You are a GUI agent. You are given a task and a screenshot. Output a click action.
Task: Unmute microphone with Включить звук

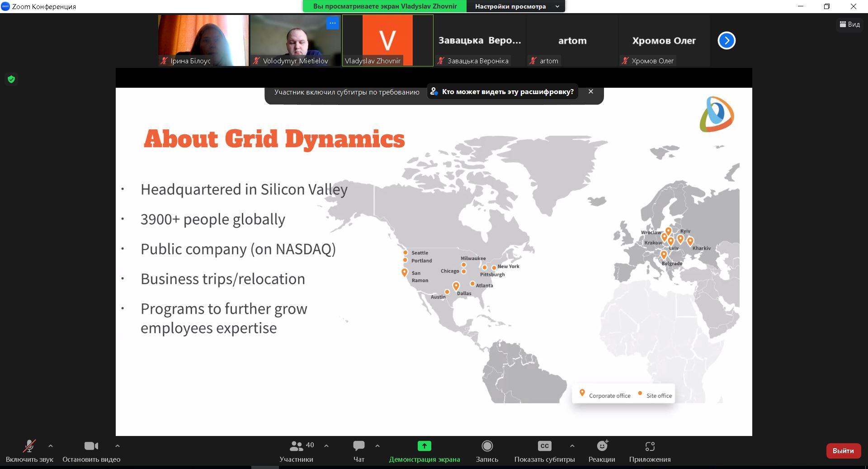tap(29, 446)
